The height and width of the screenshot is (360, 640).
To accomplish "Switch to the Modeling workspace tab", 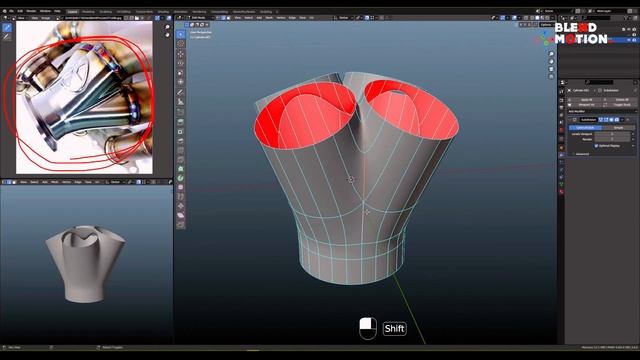I will coord(89,11).
